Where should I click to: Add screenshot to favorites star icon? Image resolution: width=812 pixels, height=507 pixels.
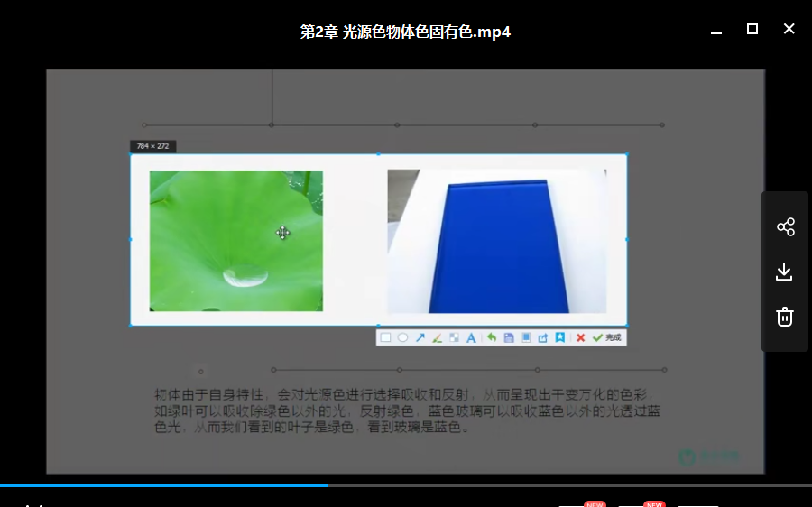[559, 337]
